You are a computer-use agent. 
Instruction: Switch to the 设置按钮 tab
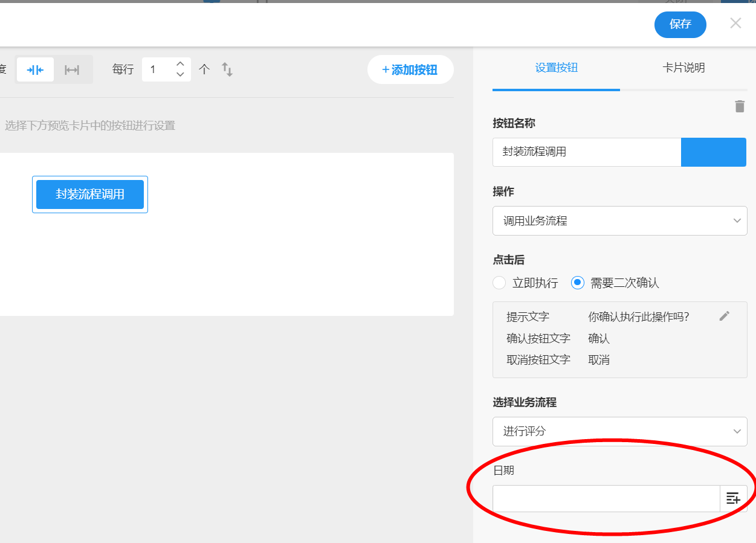coord(556,68)
